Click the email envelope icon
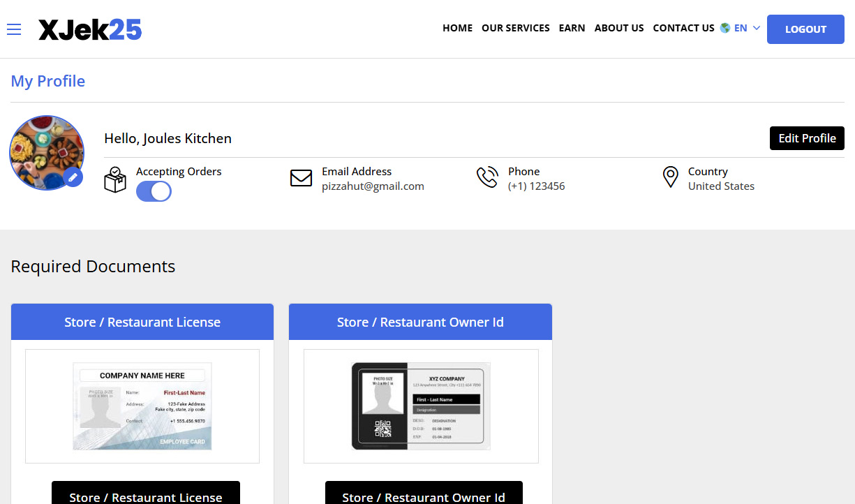The image size is (855, 504). 301,178
